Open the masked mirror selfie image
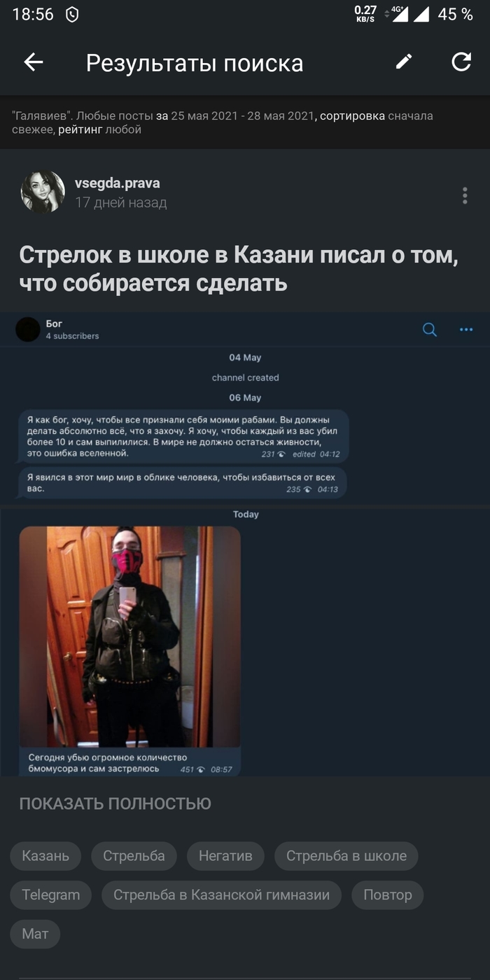490x980 pixels. coord(129,636)
